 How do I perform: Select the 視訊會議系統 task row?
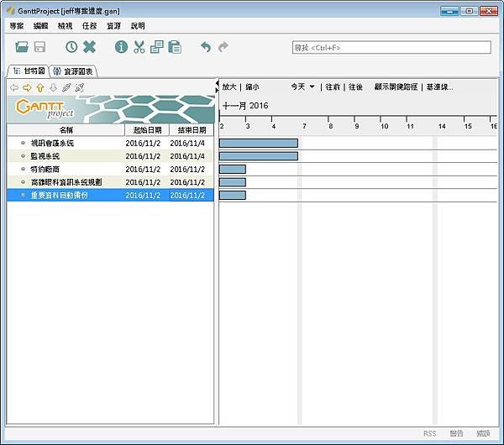pyautogui.click(x=110, y=143)
